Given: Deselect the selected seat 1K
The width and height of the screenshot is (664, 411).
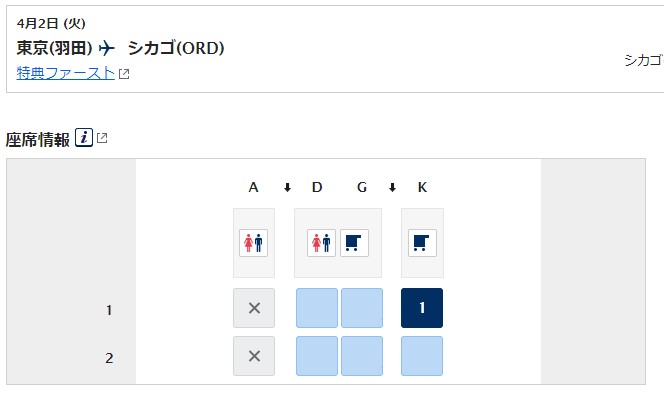Looking at the screenshot, I should coord(422,308).
